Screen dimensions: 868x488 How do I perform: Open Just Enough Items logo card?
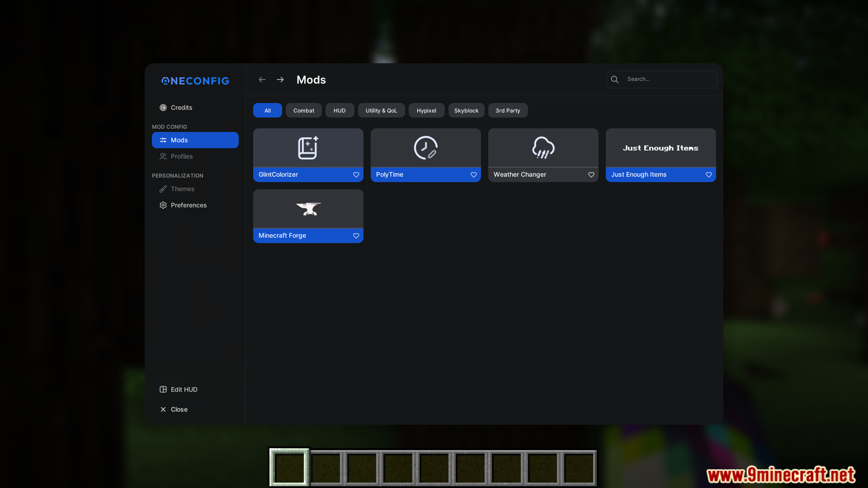pyautogui.click(x=661, y=148)
